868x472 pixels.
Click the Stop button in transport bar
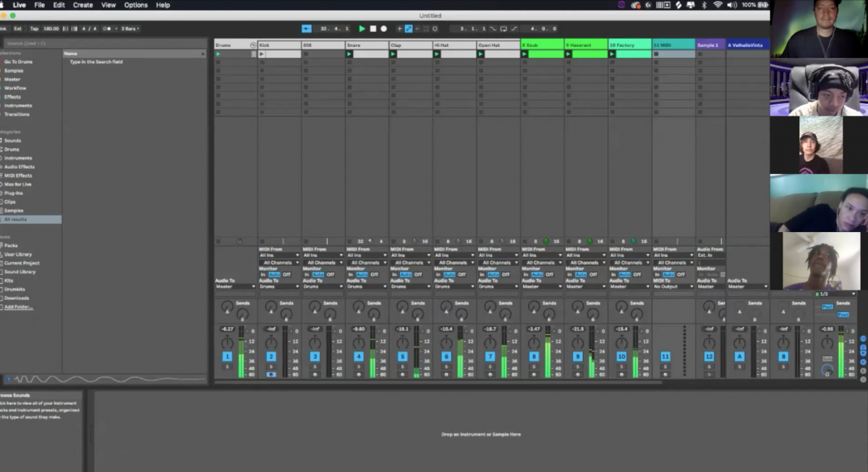[x=373, y=29]
